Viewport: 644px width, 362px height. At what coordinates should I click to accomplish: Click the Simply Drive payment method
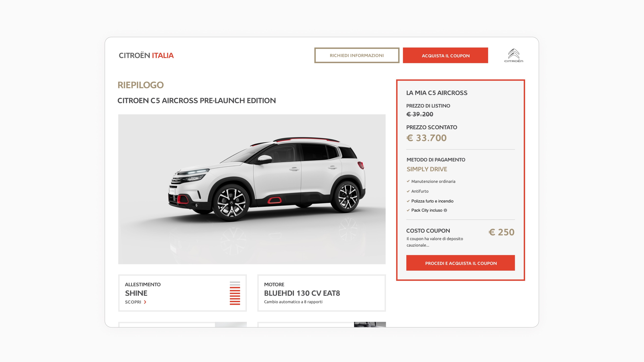[427, 169]
